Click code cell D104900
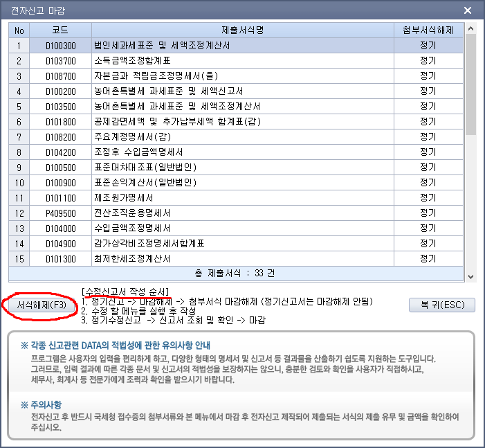Screen dimensions: 485x448 point(61,244)
